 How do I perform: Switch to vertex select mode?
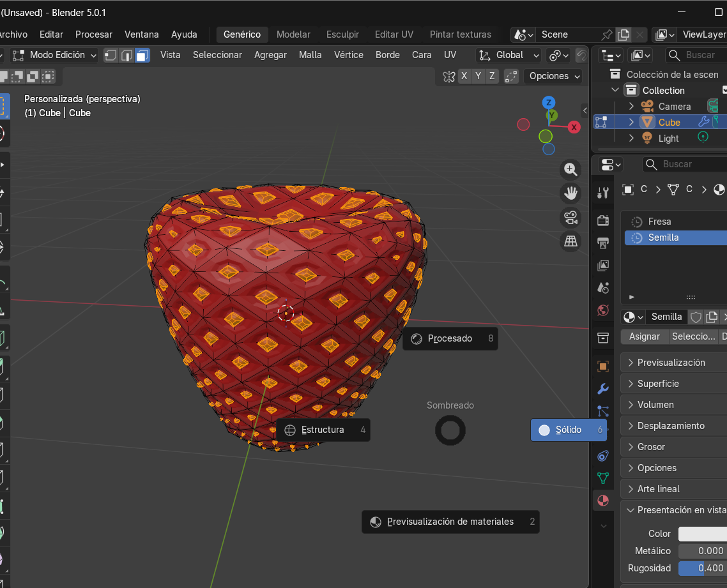pyautogui.click(x=111, y=55)
